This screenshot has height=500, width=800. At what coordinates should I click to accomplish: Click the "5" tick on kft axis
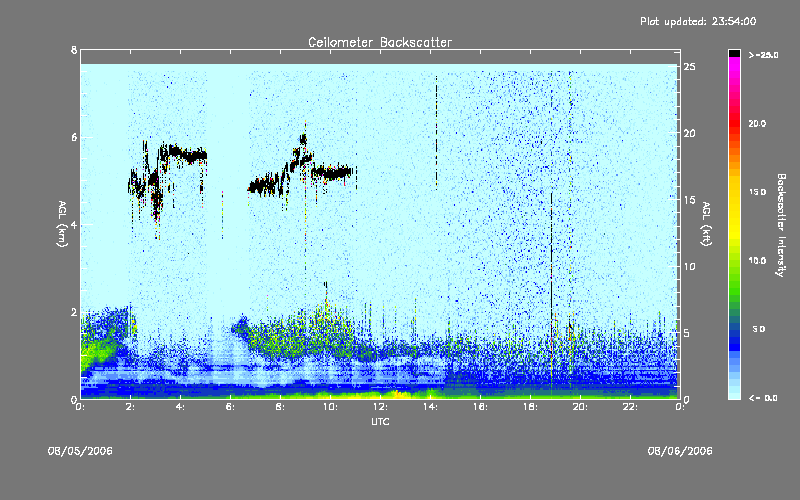tap(688, 333)
